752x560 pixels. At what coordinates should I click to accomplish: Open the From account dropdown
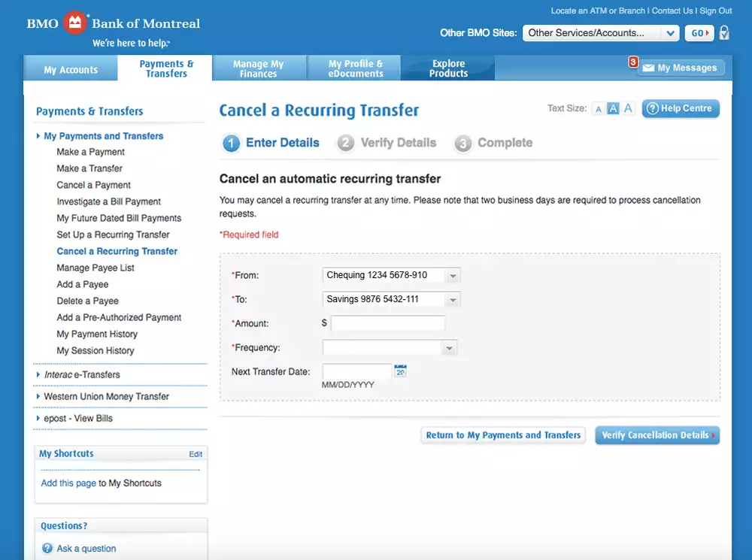click(x=391, y=276)
